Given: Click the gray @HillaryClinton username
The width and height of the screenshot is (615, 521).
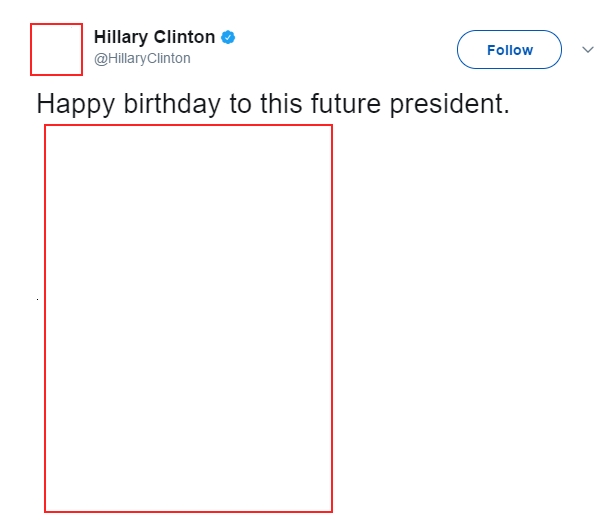Looking at the screenshot, I should (x=142, y=58).
